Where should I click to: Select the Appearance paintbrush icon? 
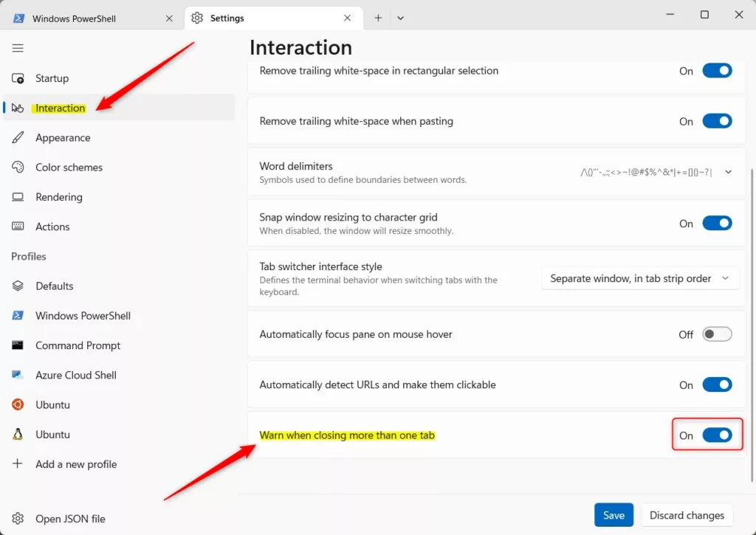(x=18, y=137)
